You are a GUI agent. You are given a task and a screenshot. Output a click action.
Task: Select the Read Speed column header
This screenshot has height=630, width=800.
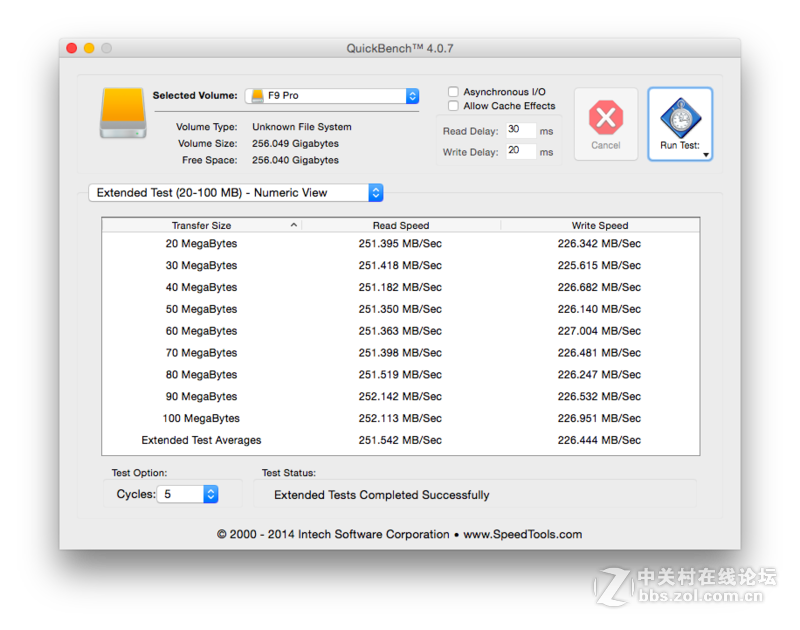click(400, 225)
